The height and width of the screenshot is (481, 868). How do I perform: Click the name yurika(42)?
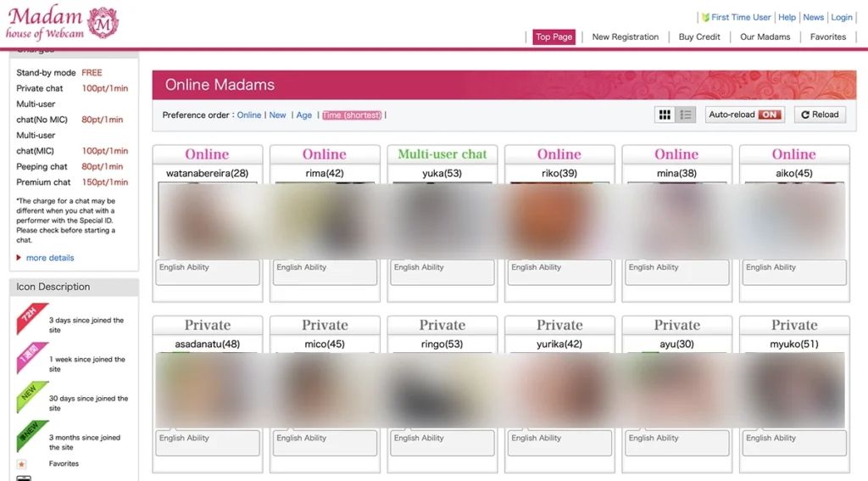point(559,344)
